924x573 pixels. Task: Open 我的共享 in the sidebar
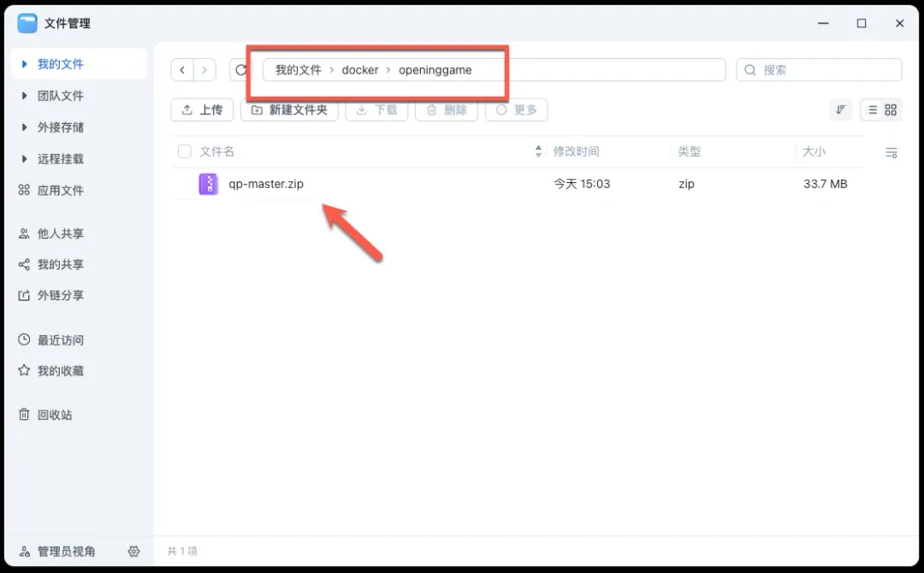(60, 264)
